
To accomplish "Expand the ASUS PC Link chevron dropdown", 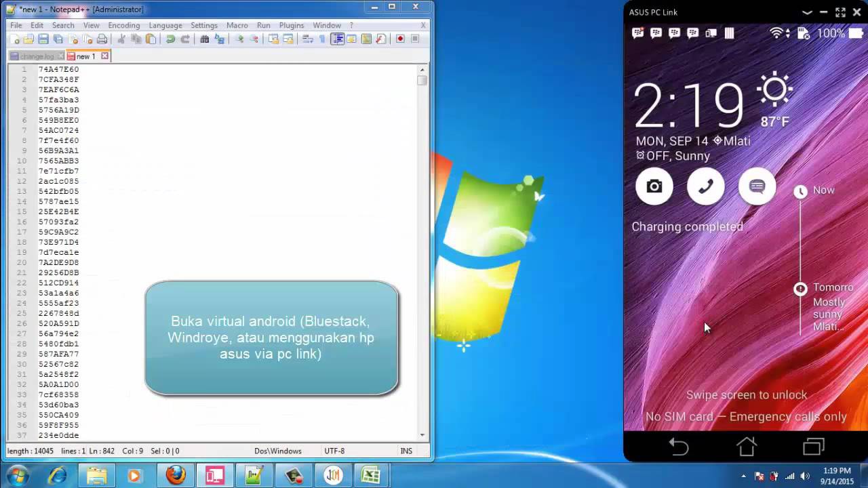I will pos(807,12).
